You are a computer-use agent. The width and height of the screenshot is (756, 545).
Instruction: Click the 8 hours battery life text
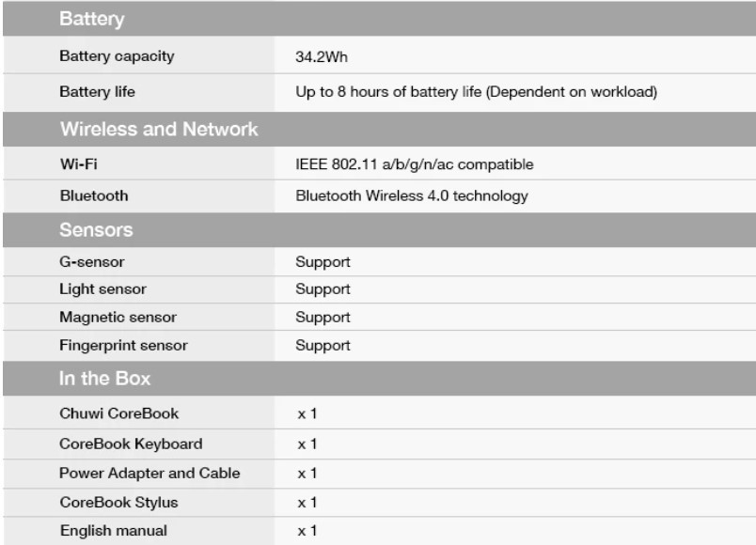(x=477, y=91)
